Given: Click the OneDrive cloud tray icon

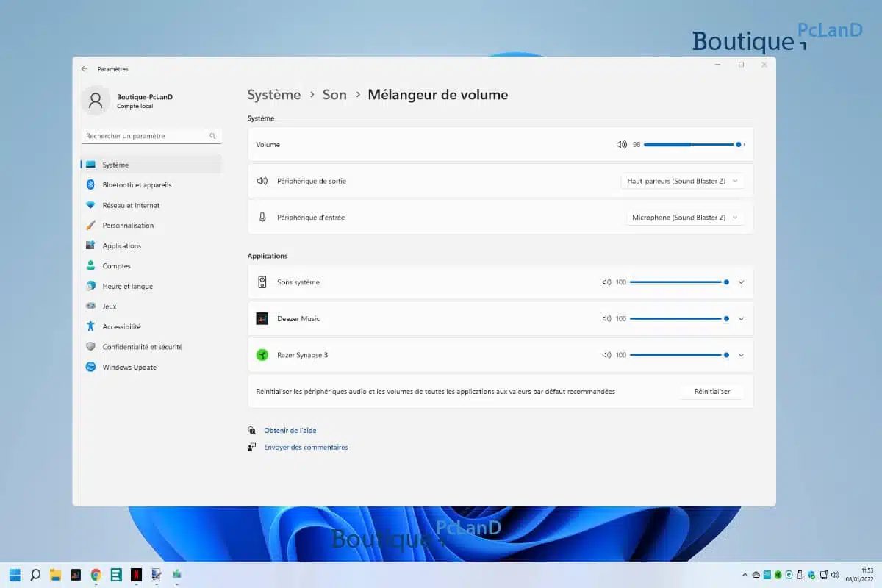Looking at the screenshot, I should [x=756, y=575].
